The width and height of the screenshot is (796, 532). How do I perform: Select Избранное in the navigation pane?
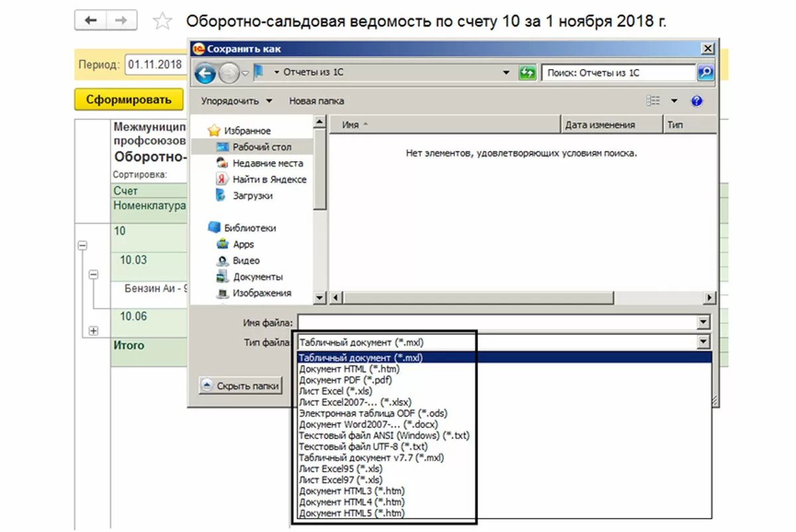(x=239, y=131)
